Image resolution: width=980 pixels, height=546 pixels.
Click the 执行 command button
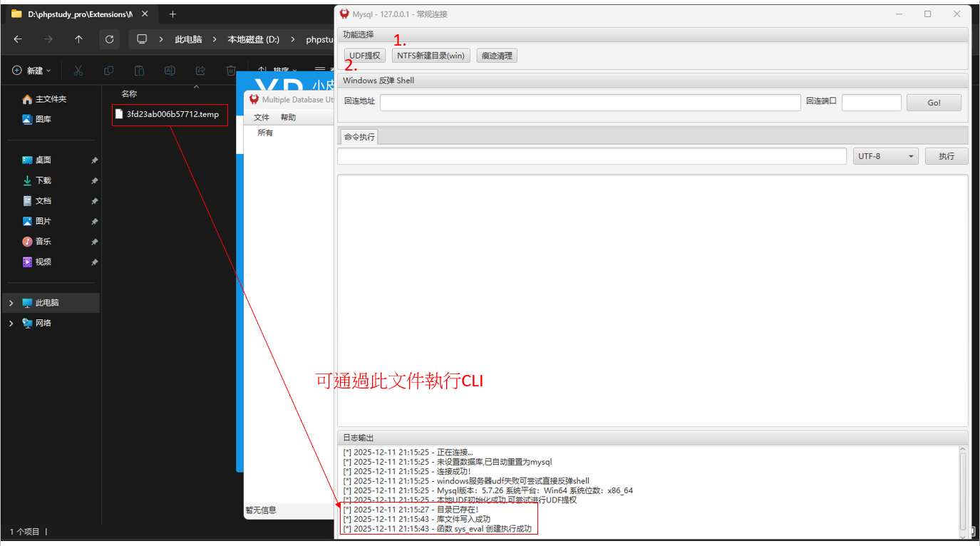point(947,156)
